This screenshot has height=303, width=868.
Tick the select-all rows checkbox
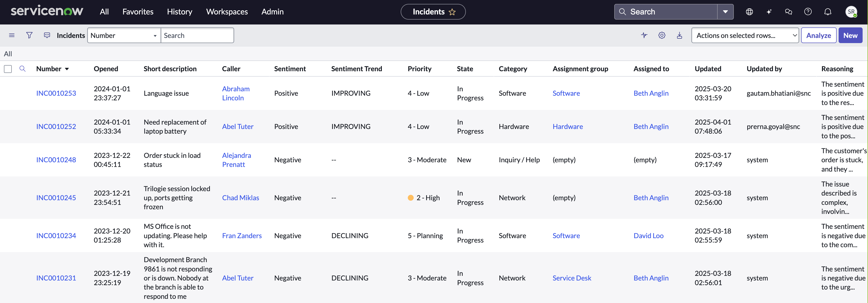coord(8,69)
